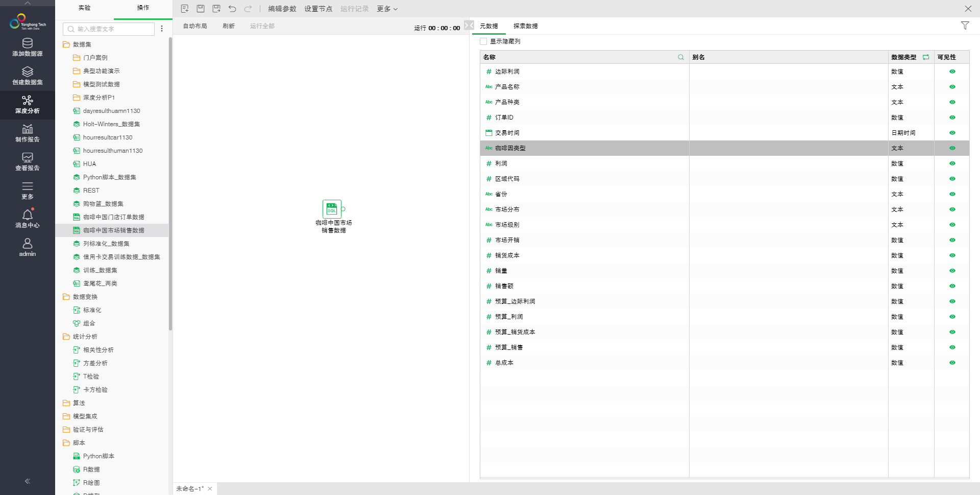Click the redo arrow icon
Viewport: 980px width, 495px height.
click(248, 9)
